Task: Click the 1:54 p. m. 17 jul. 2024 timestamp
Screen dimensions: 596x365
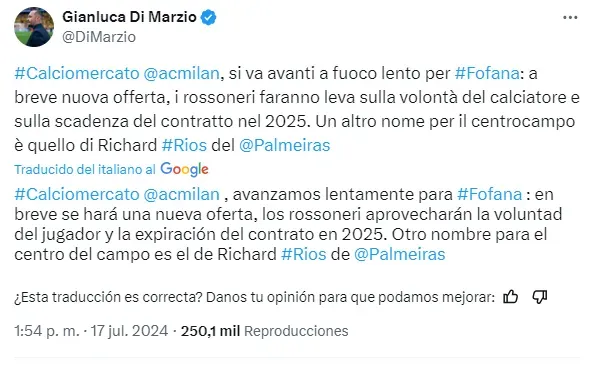Action: coord(91,331)
